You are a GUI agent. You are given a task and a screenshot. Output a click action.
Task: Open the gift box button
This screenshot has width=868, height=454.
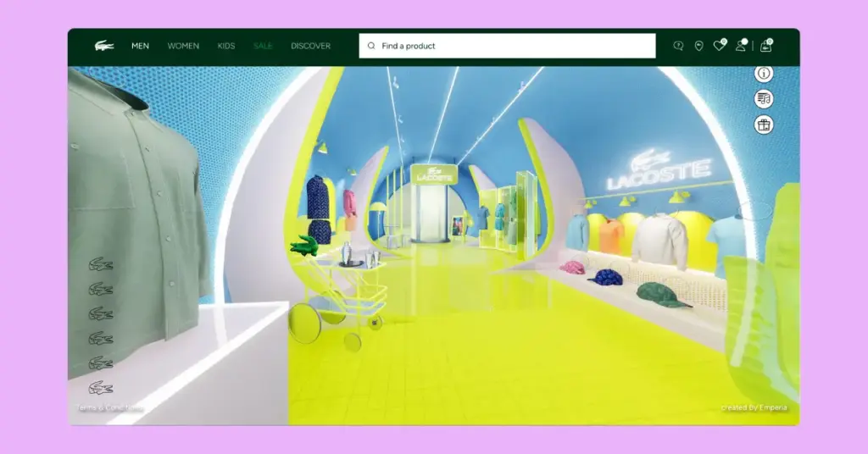[764, 125]
